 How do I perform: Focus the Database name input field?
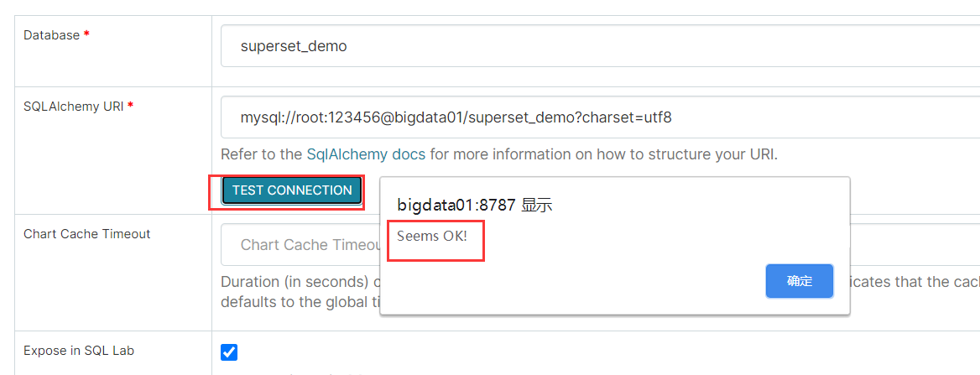600,45
